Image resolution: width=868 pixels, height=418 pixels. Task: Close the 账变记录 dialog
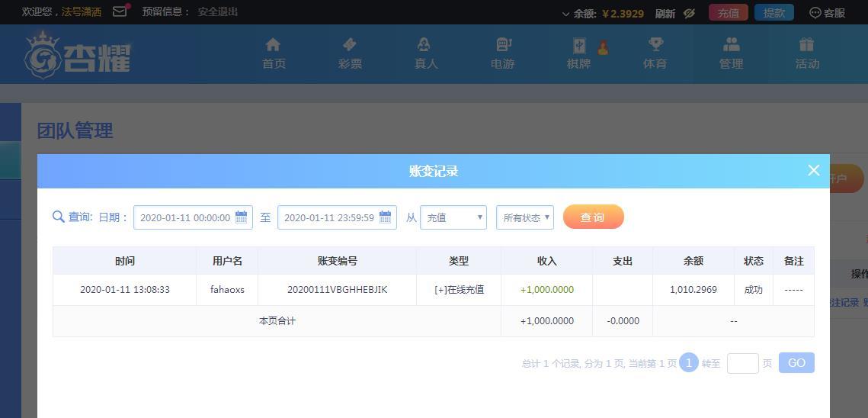pyautogui.click(x=813, y=170)
